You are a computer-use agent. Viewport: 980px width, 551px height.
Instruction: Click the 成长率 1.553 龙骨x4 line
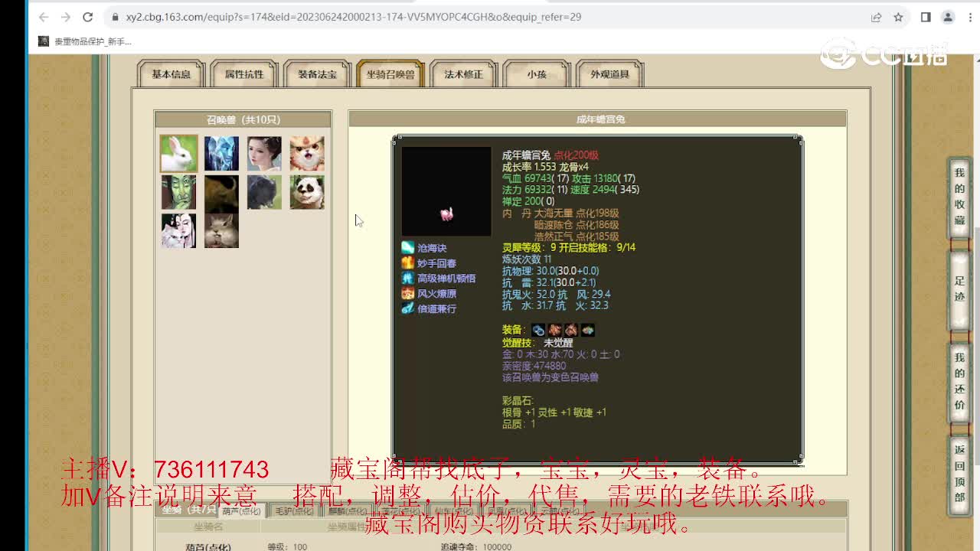[x=545, y=167]
